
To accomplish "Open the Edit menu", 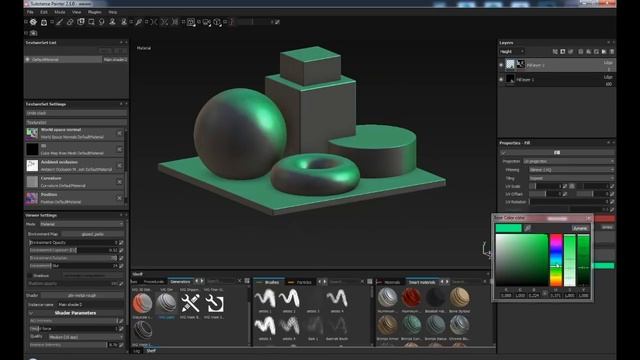I will (44, 12).
